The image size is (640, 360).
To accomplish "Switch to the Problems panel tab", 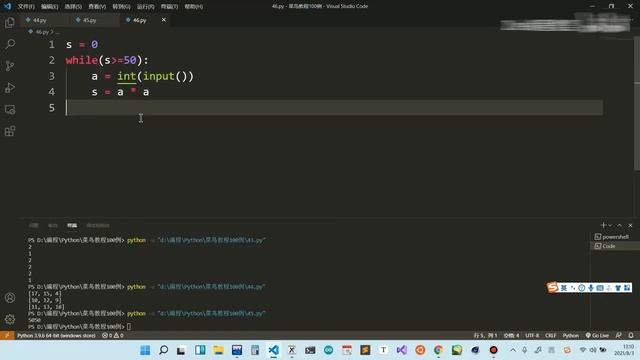I will point(34,225).
